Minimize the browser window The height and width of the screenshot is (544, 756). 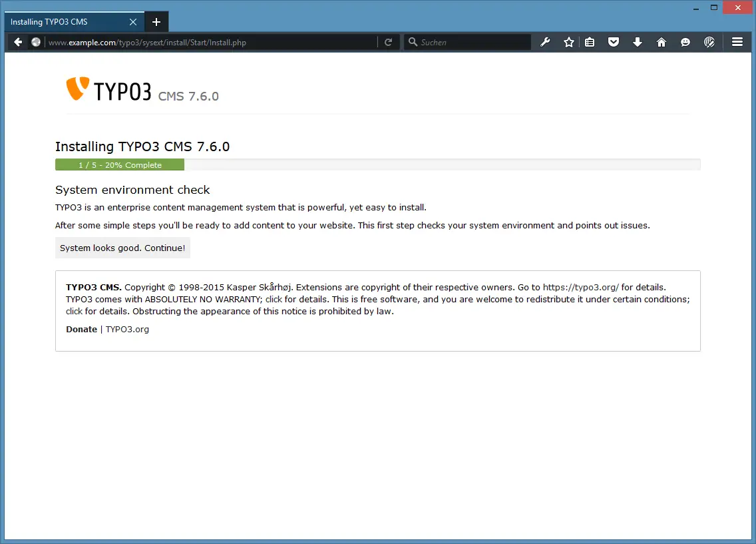click(x=695, y=8)
